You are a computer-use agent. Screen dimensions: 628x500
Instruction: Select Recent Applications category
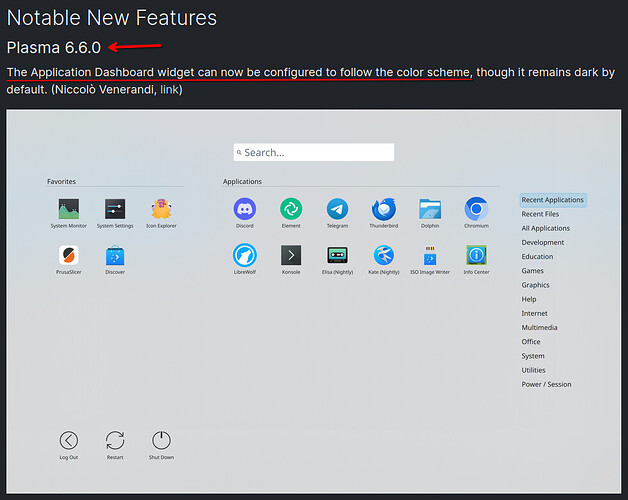click(552, 200)
